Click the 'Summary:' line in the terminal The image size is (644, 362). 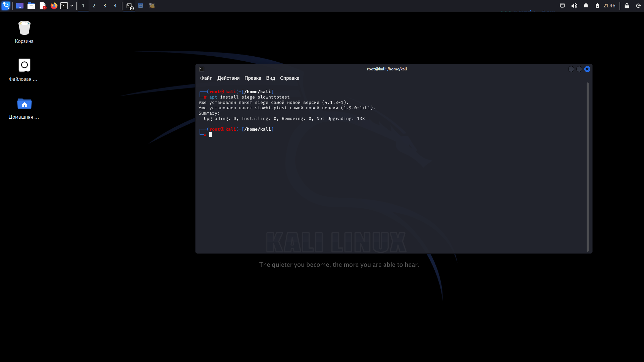point(209,113)
